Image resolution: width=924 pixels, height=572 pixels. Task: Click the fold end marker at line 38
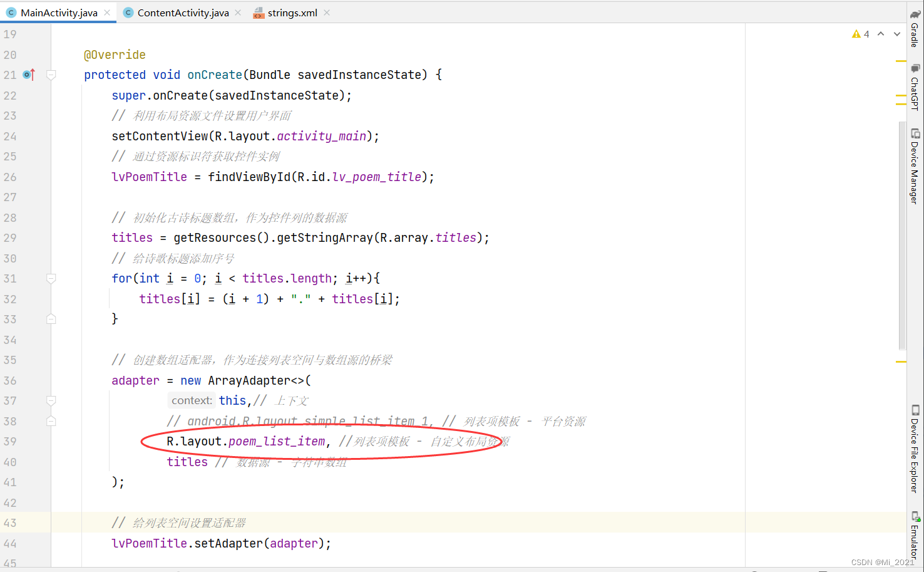[51, 421]
